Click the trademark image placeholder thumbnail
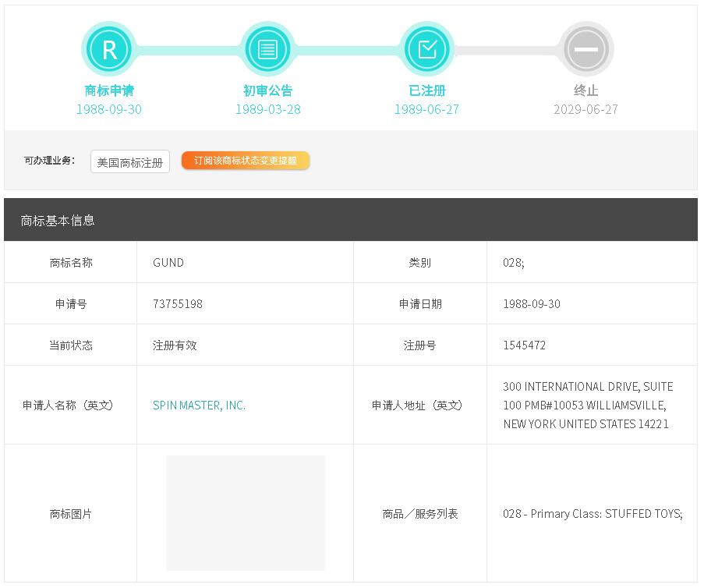 246,513
